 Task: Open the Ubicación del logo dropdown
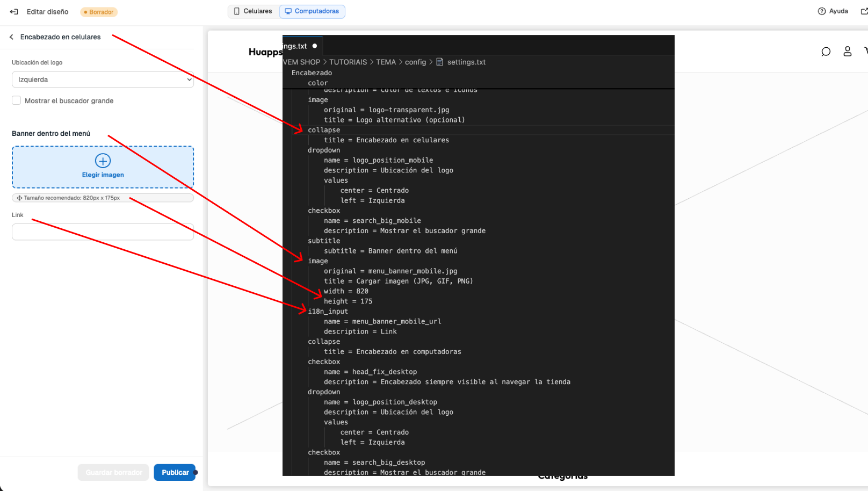[103, 80]
